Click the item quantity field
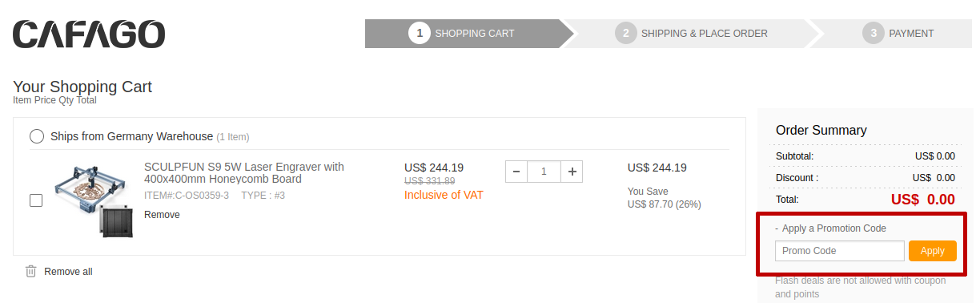 (544, 172)
